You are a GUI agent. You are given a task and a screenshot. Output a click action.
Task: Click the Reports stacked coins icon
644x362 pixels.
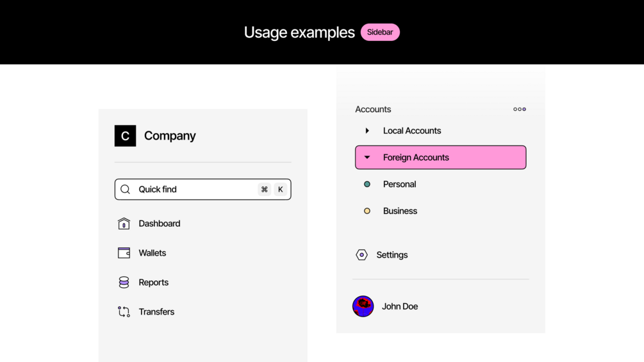[124, 283]
